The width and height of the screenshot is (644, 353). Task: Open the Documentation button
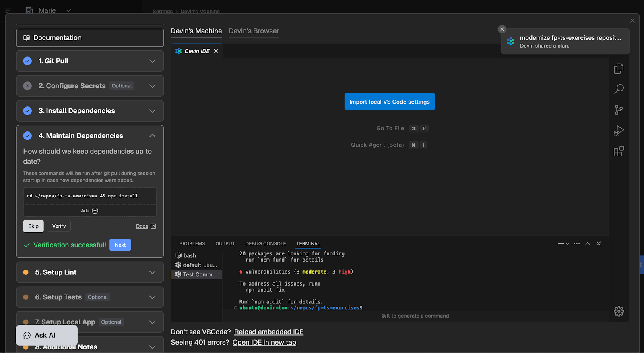tap(90, 38)
